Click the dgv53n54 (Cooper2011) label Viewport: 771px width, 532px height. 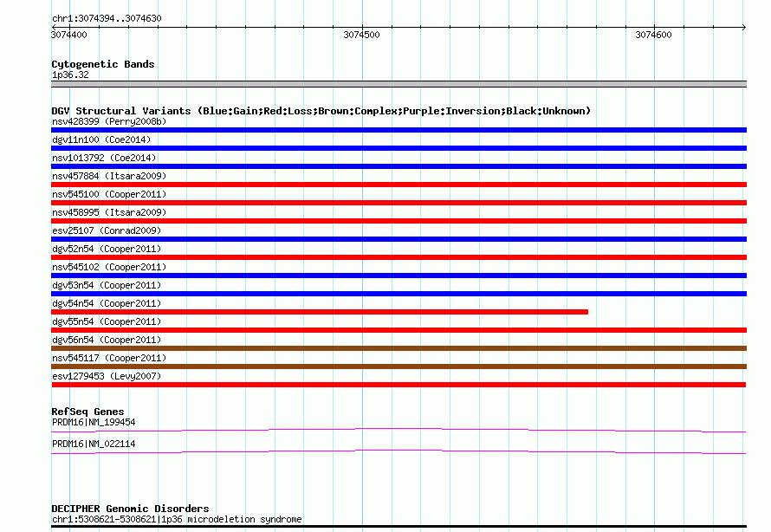point(107,285)
